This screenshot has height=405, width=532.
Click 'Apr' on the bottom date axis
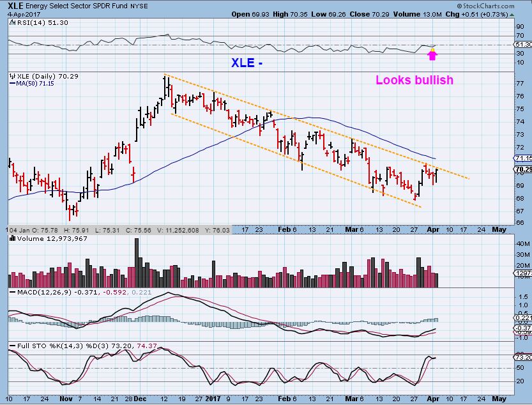click(x=433, y=399)
